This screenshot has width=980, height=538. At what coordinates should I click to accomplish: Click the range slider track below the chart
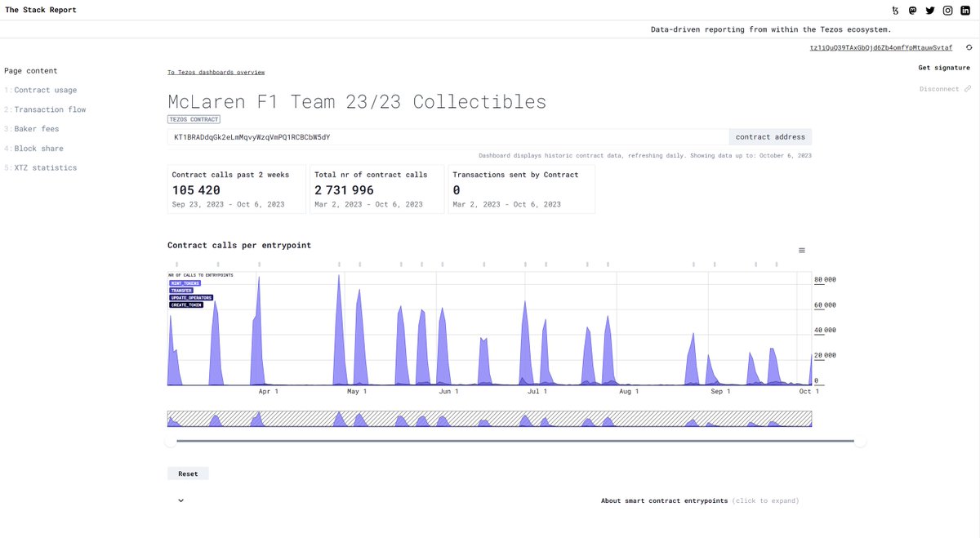pyautogui.click(x=515, y=442)
